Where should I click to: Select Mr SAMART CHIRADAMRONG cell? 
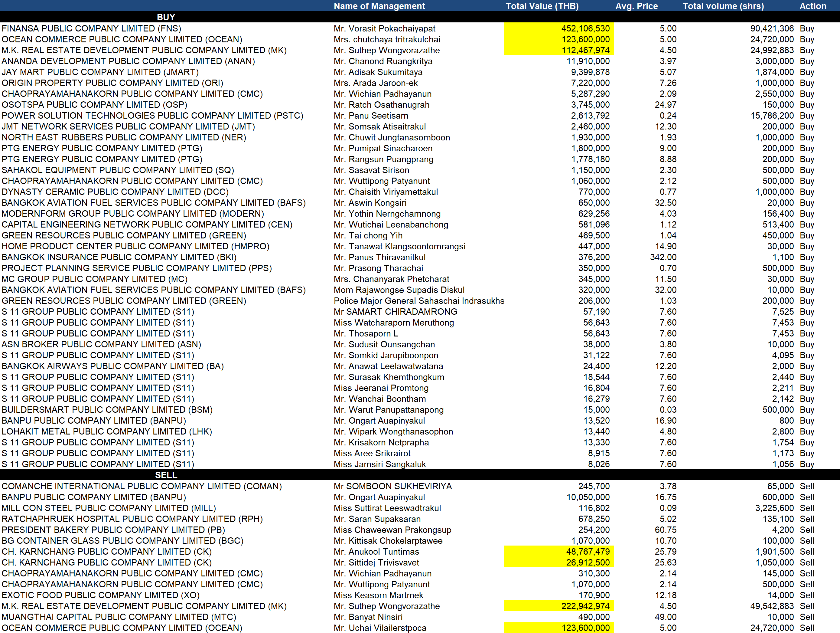point(395,312)
